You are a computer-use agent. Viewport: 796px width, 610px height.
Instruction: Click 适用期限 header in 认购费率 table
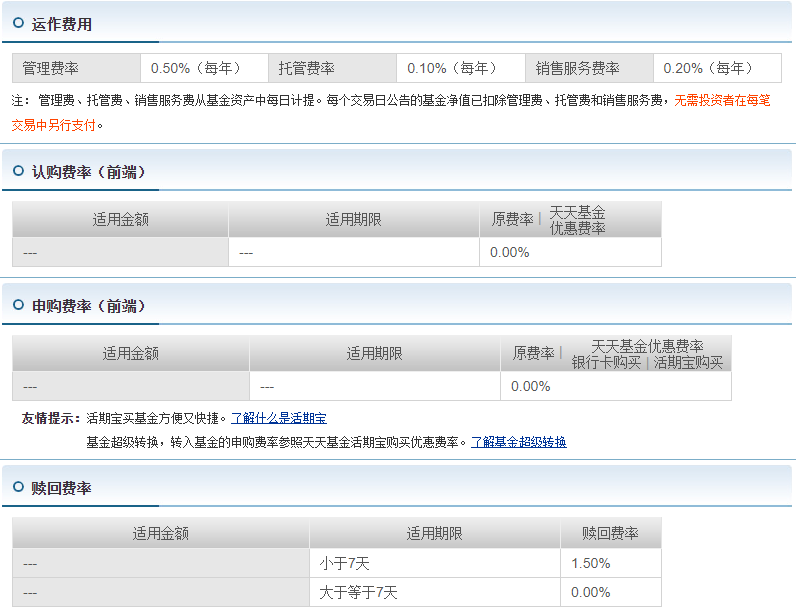[354, 219]
